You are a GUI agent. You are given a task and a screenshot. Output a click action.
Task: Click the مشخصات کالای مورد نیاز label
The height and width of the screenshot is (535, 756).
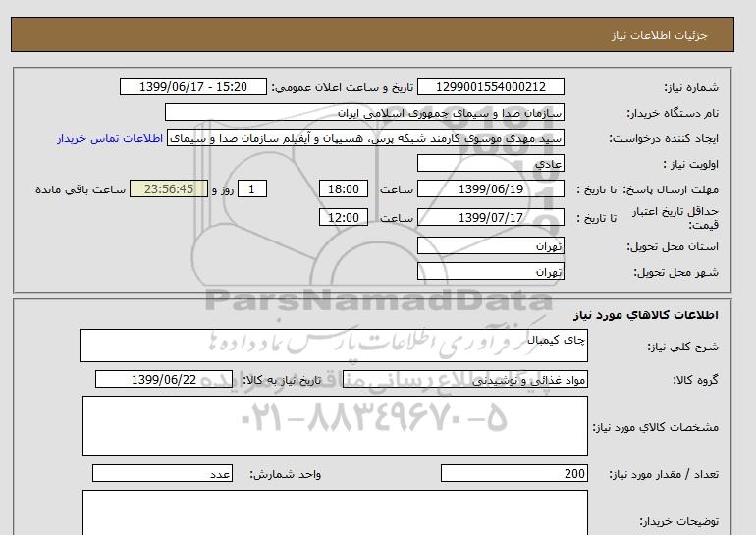click(x=655, y=427)
